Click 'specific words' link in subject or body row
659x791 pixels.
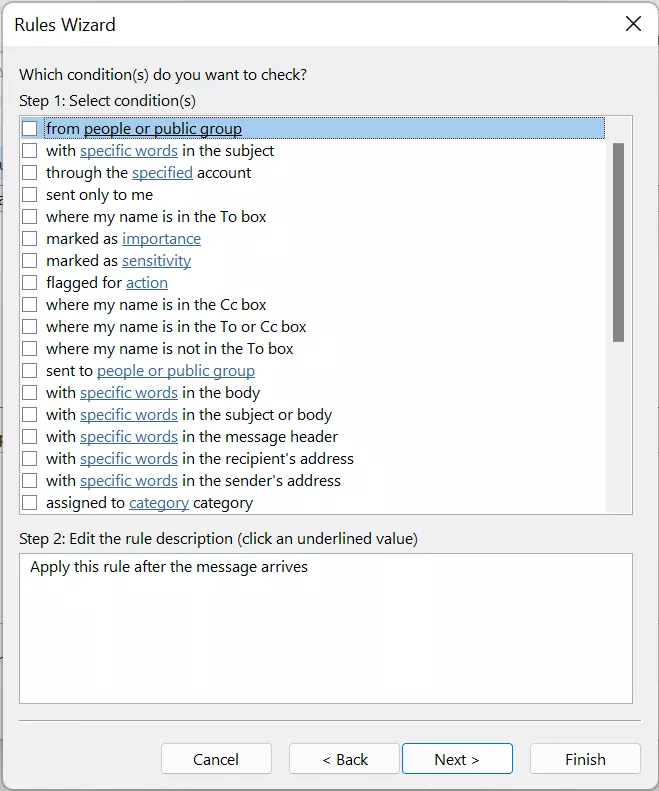click(129, 415)
